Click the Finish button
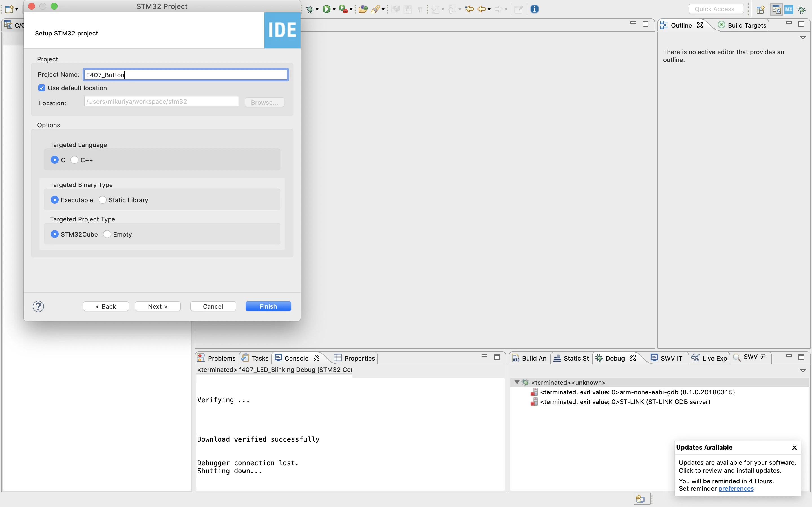Viewport: 812px width, 507px height. [x=268, y=306]
